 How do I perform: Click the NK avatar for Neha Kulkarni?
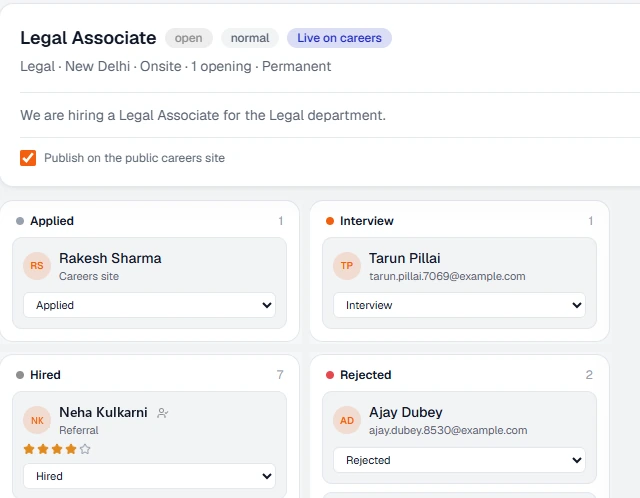(37, 420)
